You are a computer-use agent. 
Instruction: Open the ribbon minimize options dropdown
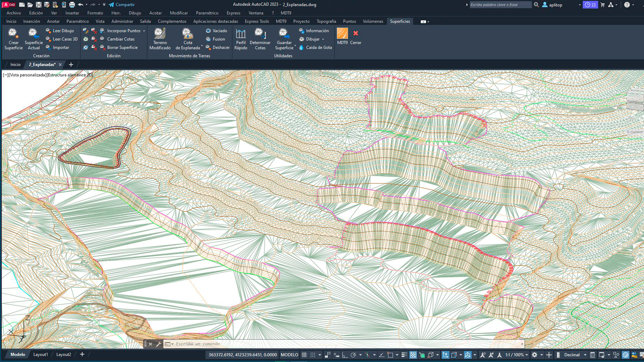pos(428,22)
